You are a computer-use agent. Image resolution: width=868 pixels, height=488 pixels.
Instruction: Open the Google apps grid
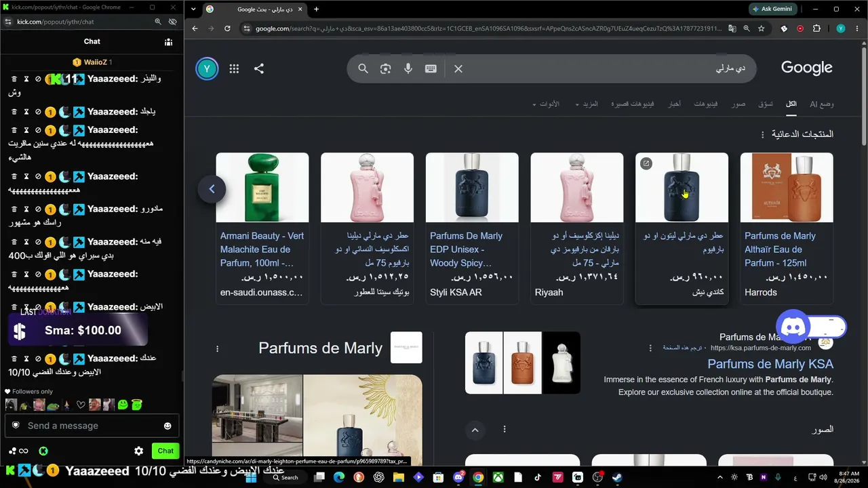[x=234, y=68]
